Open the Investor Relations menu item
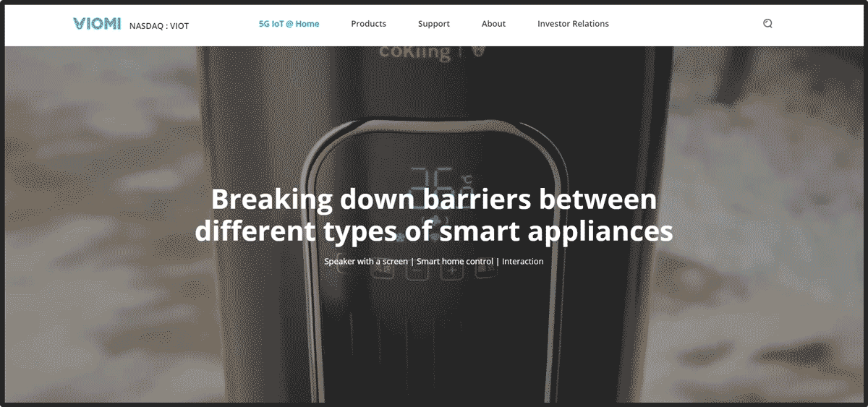 (x=573, y=24)
